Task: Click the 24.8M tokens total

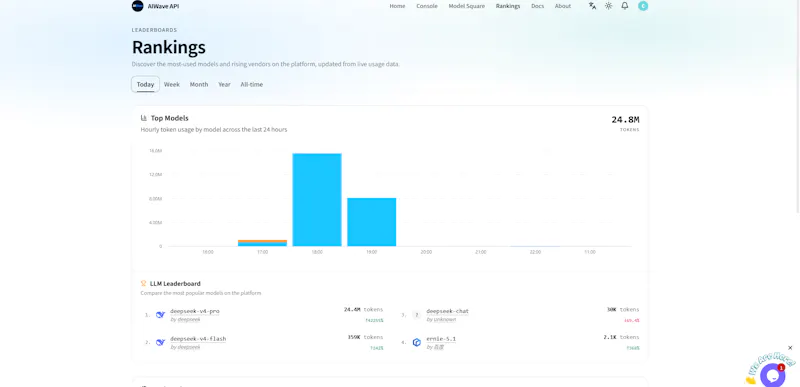Action: 625,120
